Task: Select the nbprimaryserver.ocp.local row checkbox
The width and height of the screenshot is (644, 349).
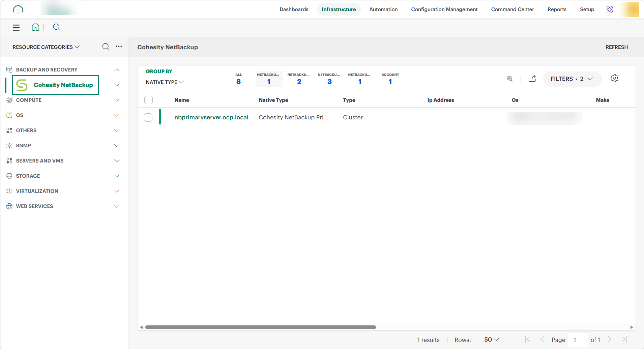Action: [148, 117]
